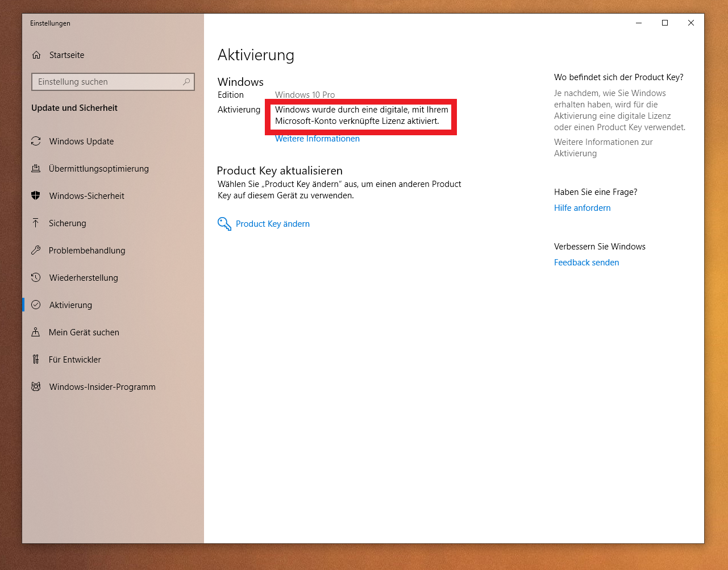The height and width of the screenshot is (570, 728).
Task: Click the search magnifier icon
Action: click(186, 82)
